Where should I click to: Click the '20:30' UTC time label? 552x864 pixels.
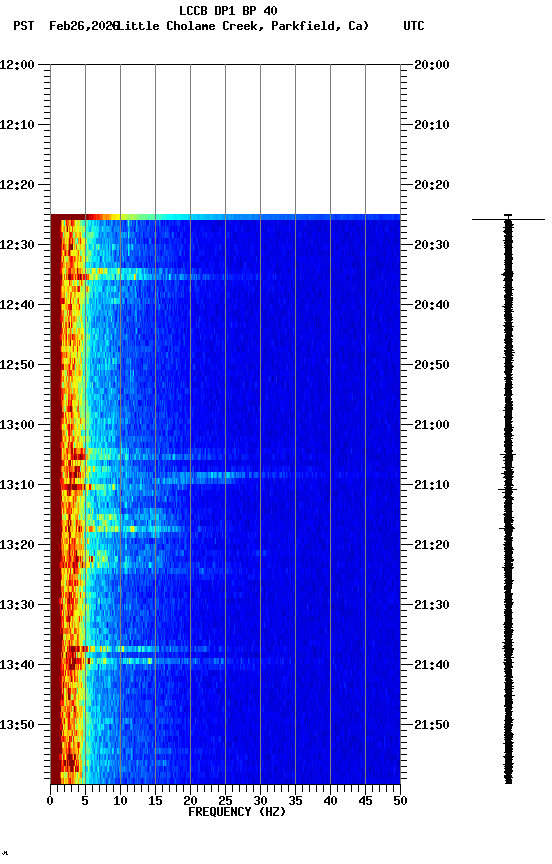(432, 245)
